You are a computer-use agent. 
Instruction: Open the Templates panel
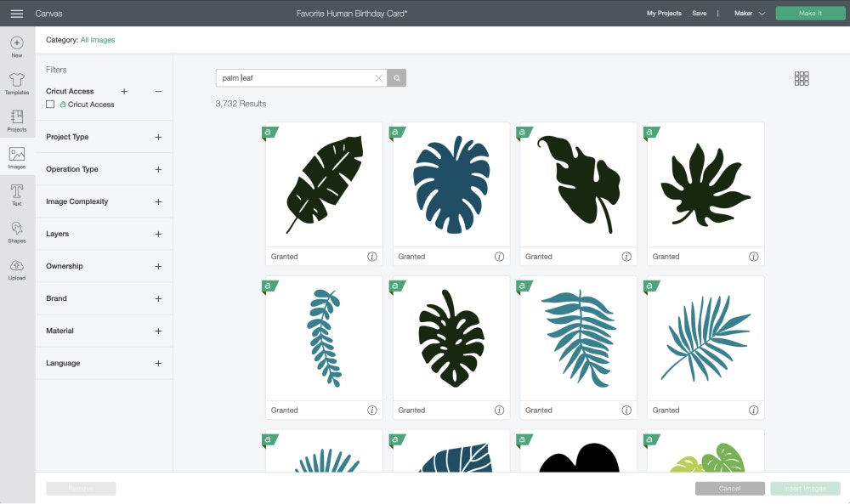pyautogui.click(x=17, y=84)
